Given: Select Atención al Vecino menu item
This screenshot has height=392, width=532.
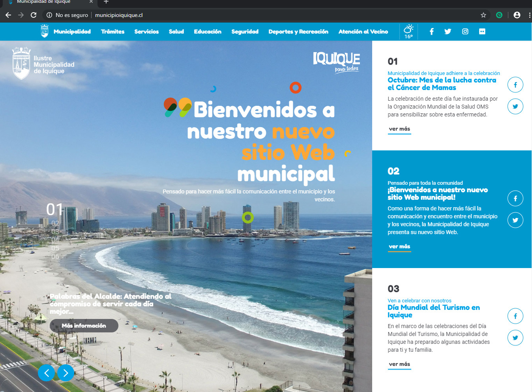Looking at the screenshot, I should 363,32.
